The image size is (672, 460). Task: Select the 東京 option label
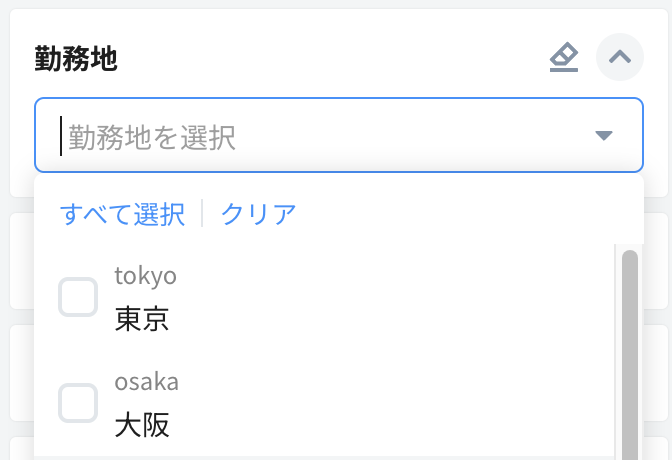click(141, 319)
